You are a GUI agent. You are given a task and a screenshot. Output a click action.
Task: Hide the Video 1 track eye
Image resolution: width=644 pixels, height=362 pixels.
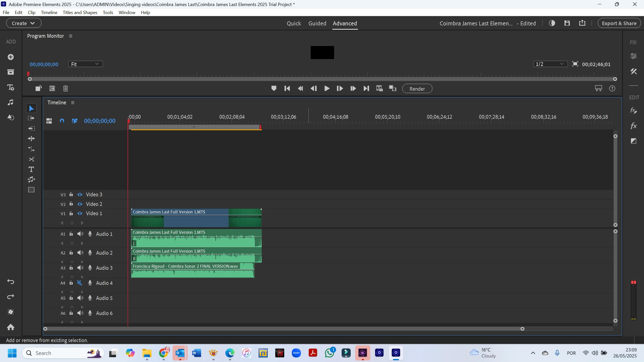point(80,213)
